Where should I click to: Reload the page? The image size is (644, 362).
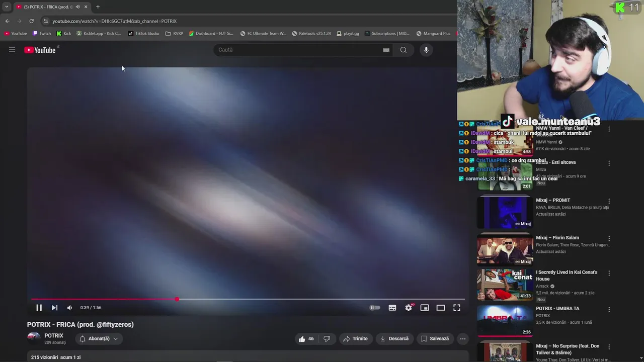pos(31,21)
